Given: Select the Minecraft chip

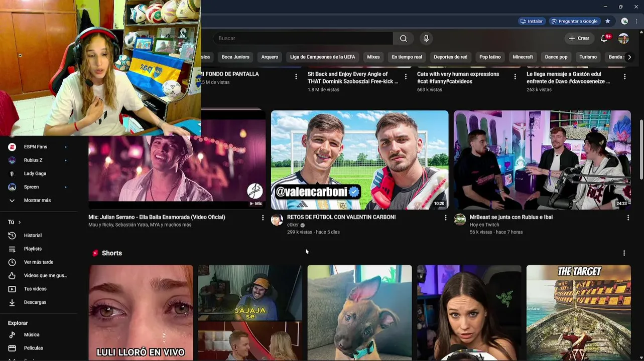Looking at the screenshot, I should [x=523, y=57].
